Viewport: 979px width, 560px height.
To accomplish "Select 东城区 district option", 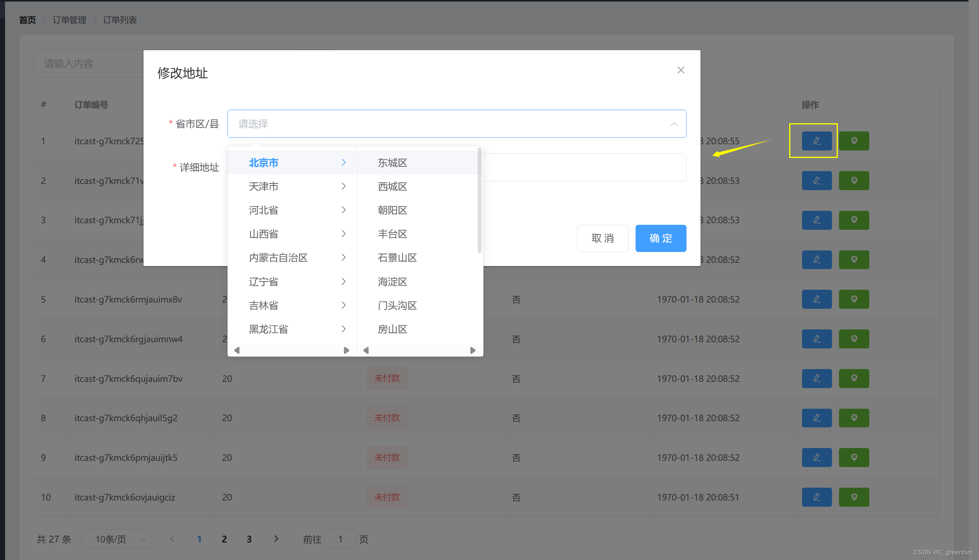I will point(417,163).
